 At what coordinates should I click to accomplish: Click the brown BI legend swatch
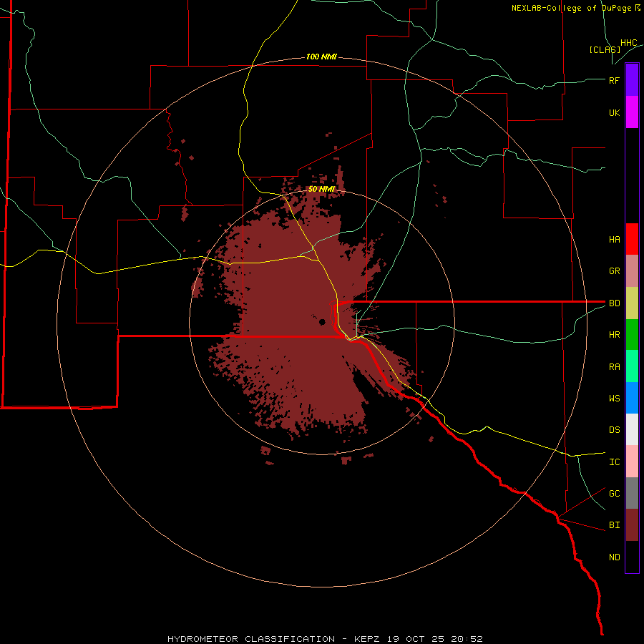(x=632, y=525)
